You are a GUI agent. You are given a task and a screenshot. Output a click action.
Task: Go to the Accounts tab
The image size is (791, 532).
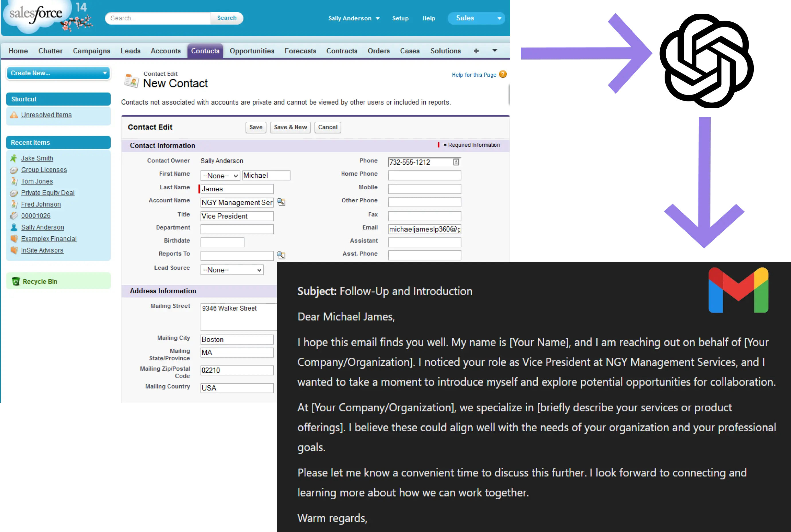[166, 51]
